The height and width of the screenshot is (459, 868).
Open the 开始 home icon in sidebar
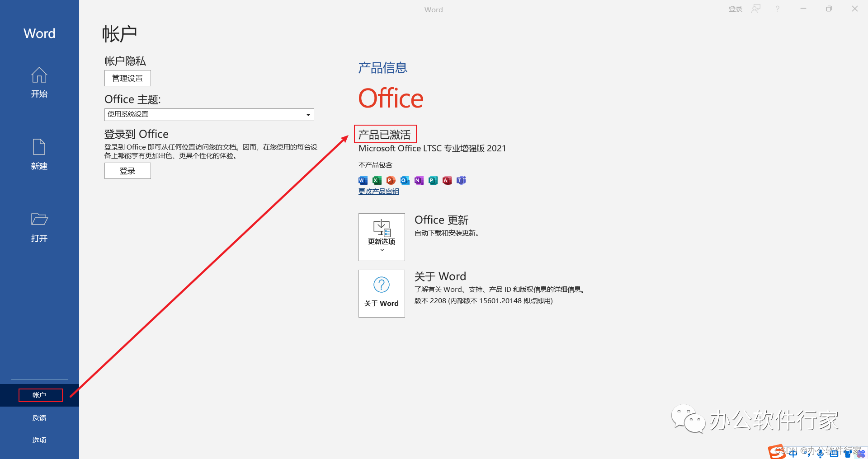click(x=39, y=75)
